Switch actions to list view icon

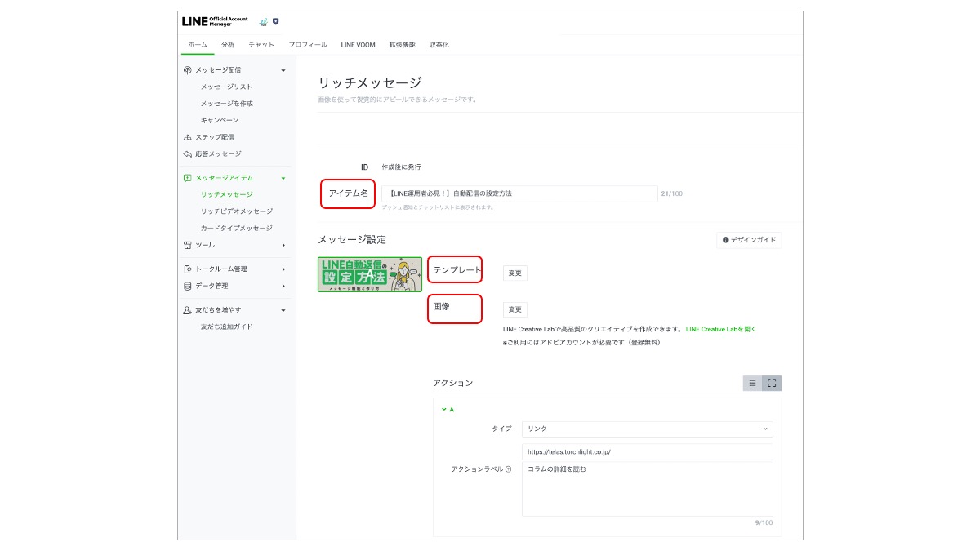752,383
